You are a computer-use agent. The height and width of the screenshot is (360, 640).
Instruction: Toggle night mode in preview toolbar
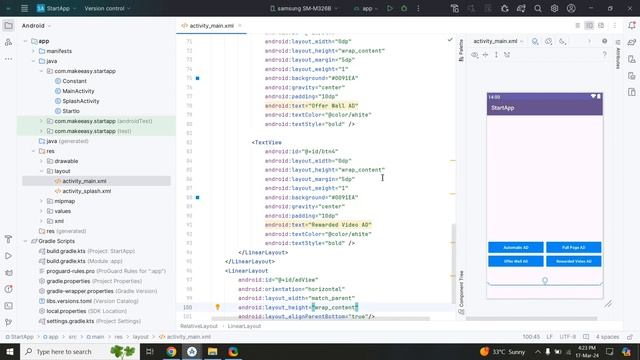(x=562, y=41)
